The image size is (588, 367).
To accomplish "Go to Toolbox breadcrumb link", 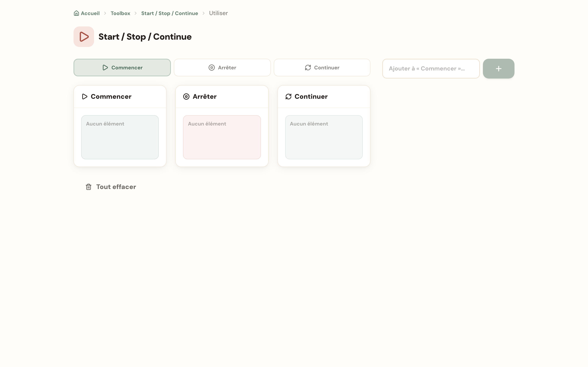I will [120, 13].
